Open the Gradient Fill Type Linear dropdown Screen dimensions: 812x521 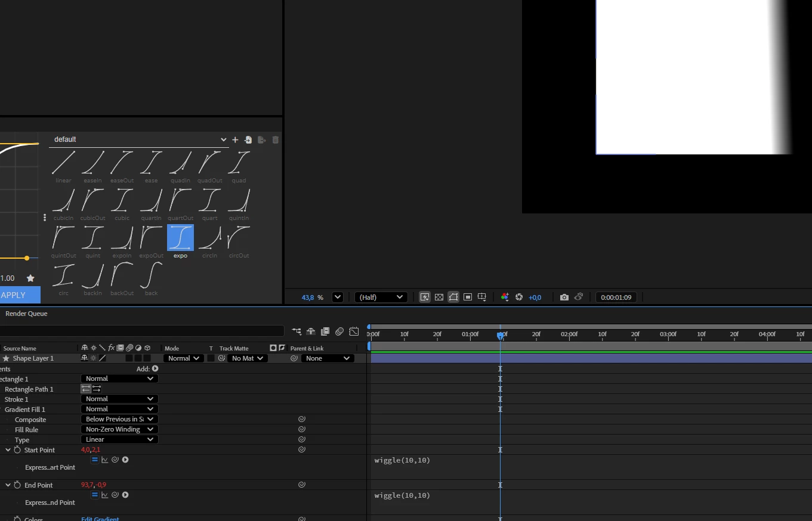(119, 439)
